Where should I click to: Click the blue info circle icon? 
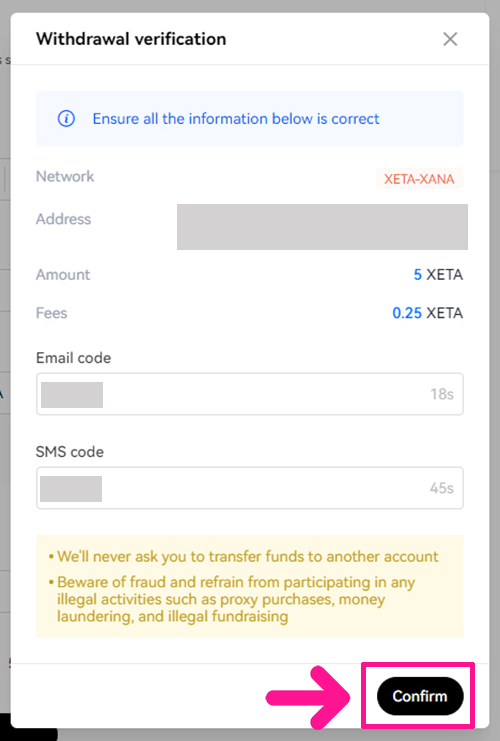[66, 119]
